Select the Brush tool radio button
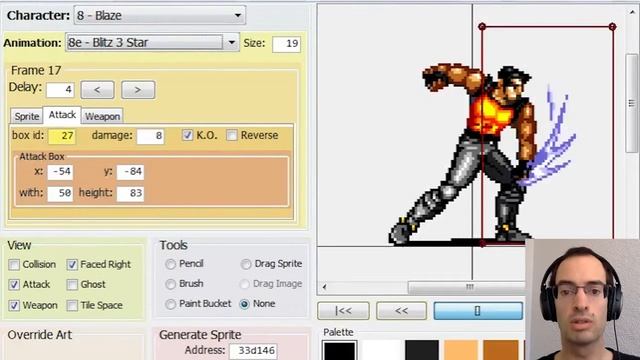The height and width of the screenshot is (360, 640). point(171,284)
